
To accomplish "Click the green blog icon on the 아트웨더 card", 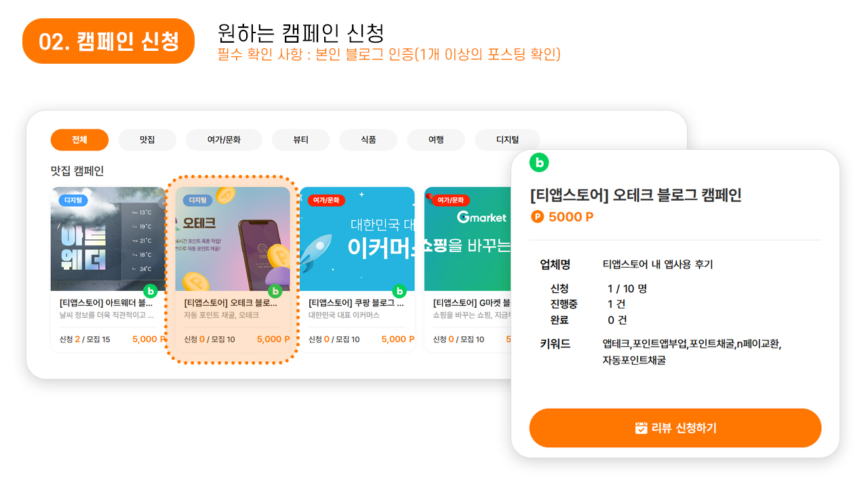I will pyautogui.click(x=151, y=291).
